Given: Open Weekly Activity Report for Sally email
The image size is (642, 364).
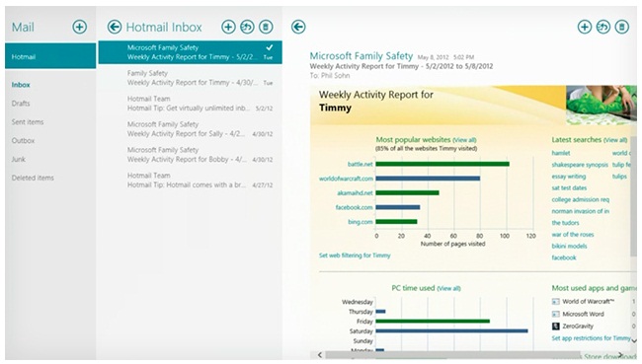Looking at the screenshot, I should (x=190, y=129).
